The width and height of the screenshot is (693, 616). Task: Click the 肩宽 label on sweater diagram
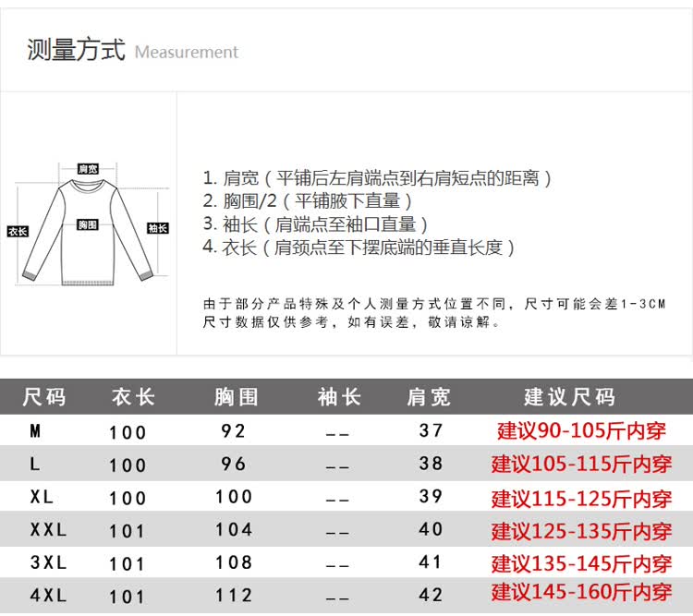[x=88, y=169]
